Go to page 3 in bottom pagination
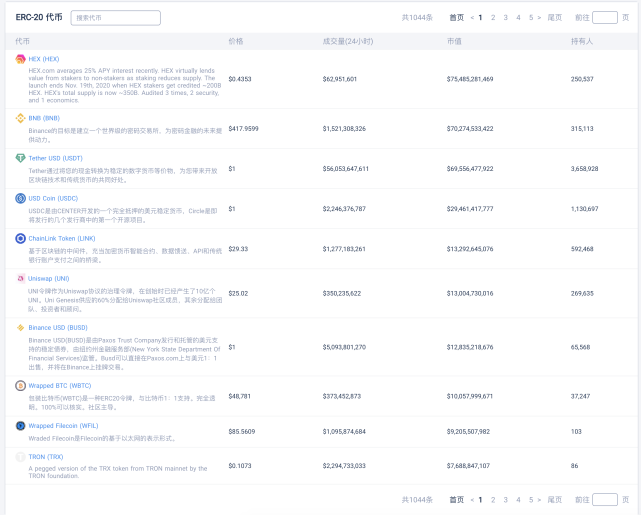 tap(506, 499)
